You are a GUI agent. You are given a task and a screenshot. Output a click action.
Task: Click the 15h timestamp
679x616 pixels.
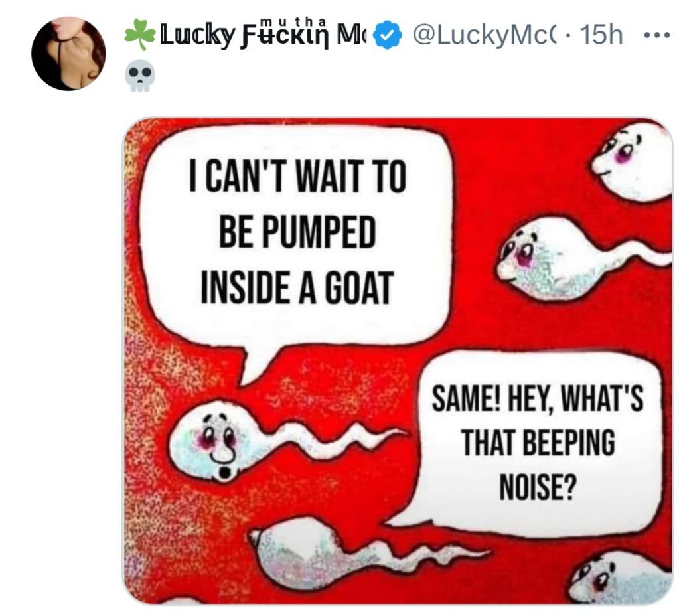pos(601,36)
